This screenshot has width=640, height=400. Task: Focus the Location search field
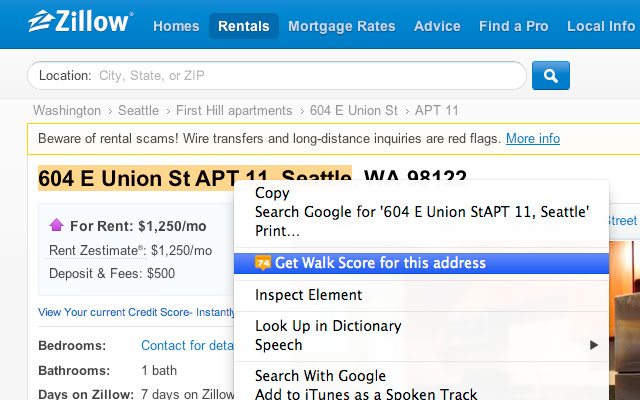[277, 76]
